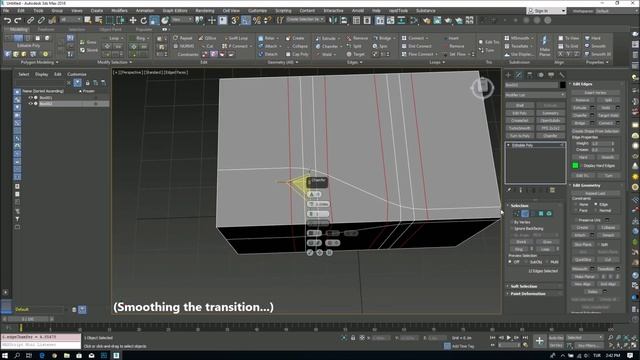Viewport: 640px width, 360px height.
Task: Undo the last action
Action: tap(7, 20)
